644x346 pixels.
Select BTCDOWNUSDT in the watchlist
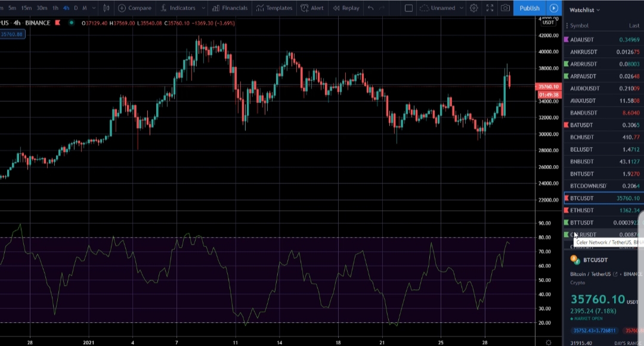coord(603,186)
